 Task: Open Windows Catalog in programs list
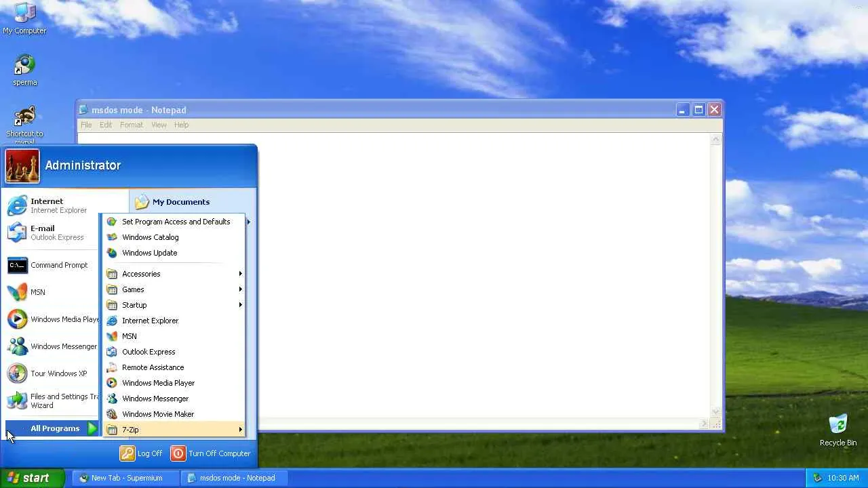tap(174, 237)
